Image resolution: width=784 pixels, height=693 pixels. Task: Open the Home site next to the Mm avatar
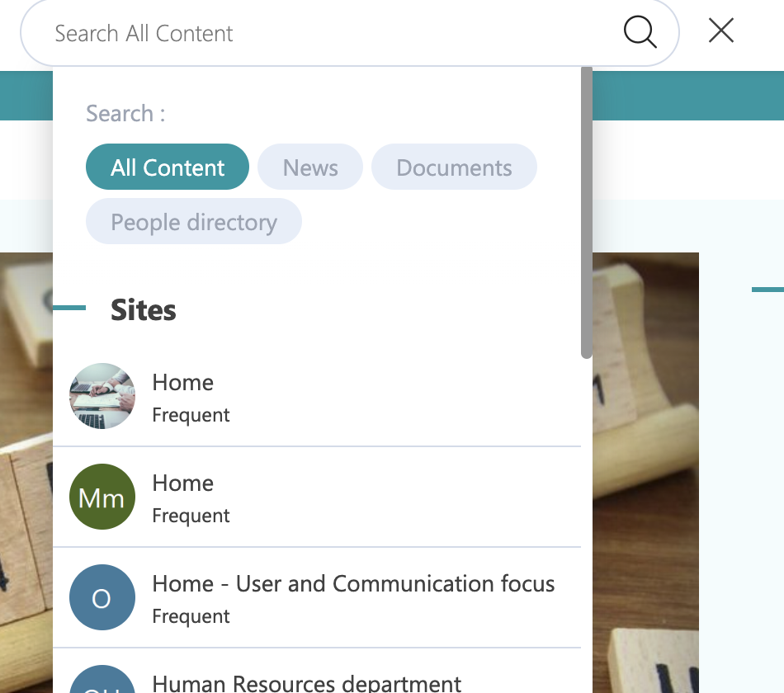183,483
